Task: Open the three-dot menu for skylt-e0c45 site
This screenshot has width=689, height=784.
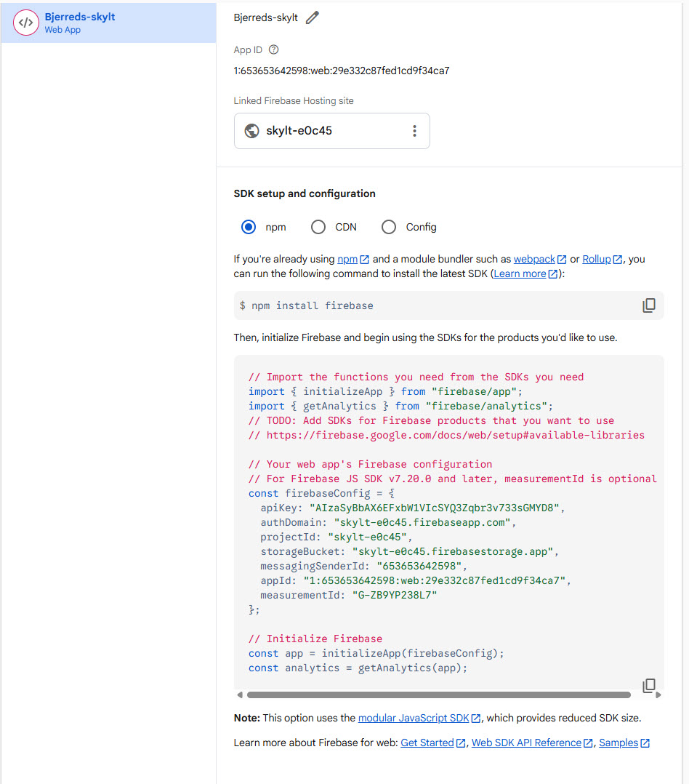Action: (414, 131)
